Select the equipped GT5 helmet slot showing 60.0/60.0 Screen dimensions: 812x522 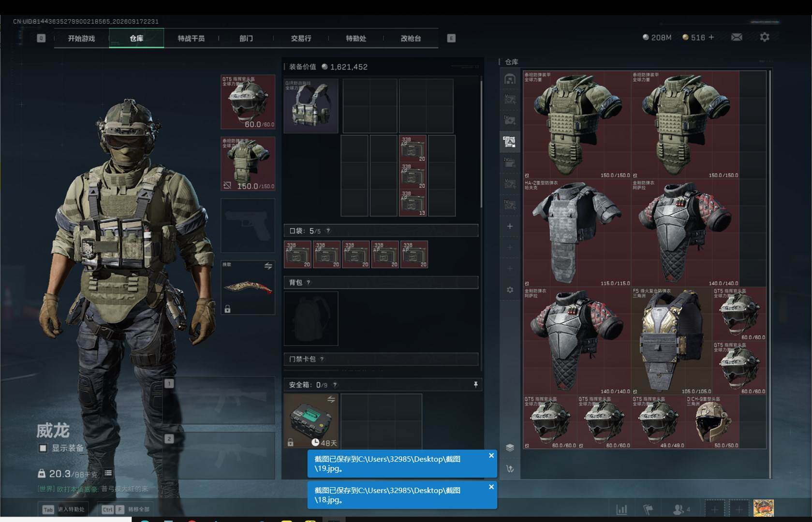point(248,102)
